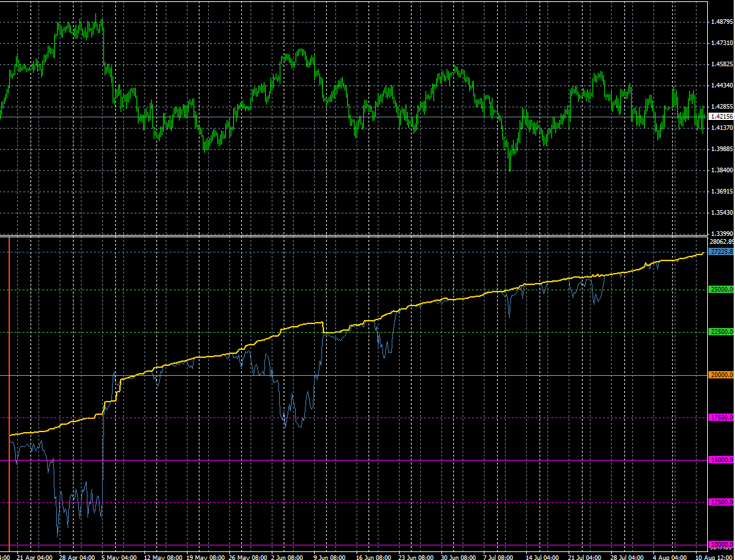Select the 10 Aug 12:00 time label

point(712,557)
